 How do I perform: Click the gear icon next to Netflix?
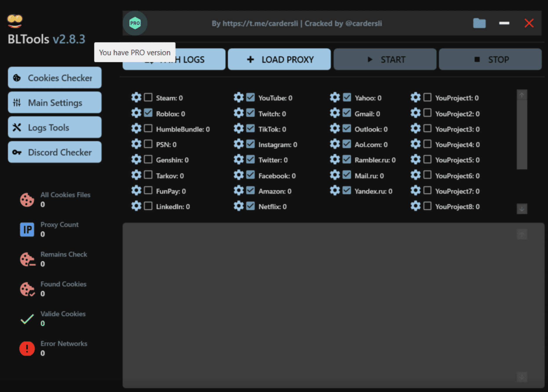238,206
